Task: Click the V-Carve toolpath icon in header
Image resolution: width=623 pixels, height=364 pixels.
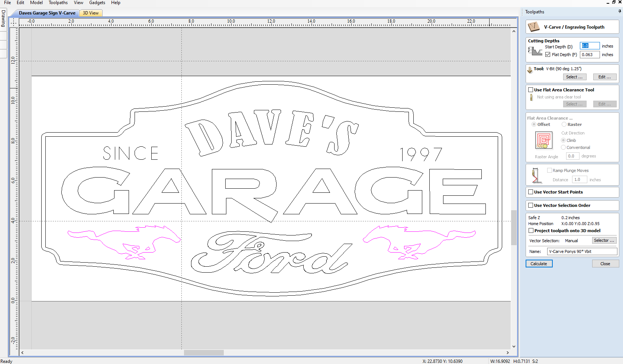Action: pos(534,27)
